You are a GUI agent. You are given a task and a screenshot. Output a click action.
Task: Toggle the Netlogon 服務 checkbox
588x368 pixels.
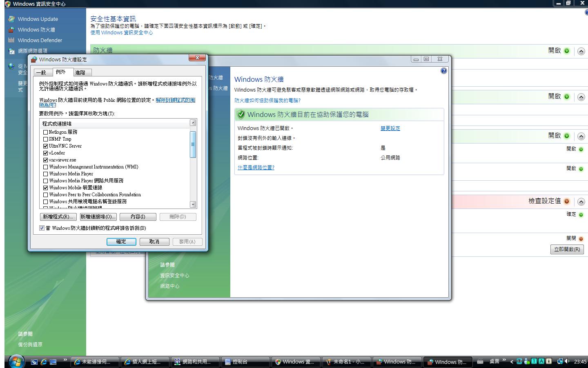click(45, 132)
